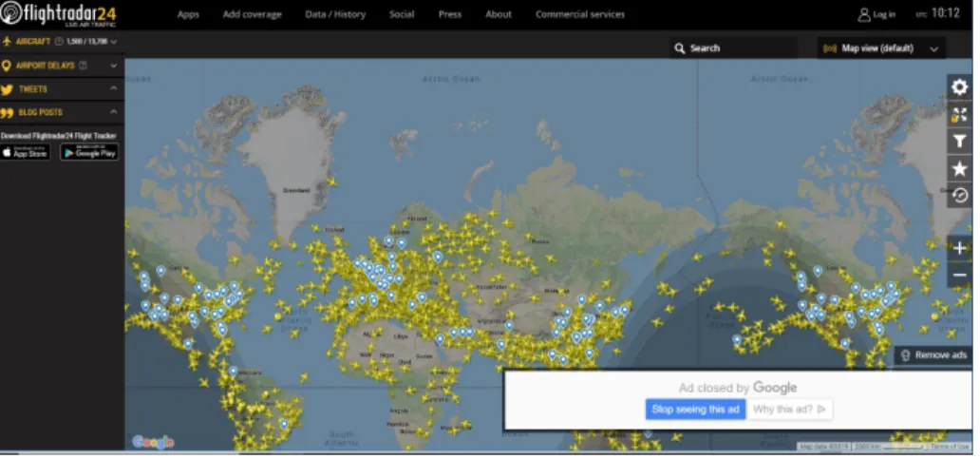
Task: Open map settings gear icon
Action: (959, 86)
